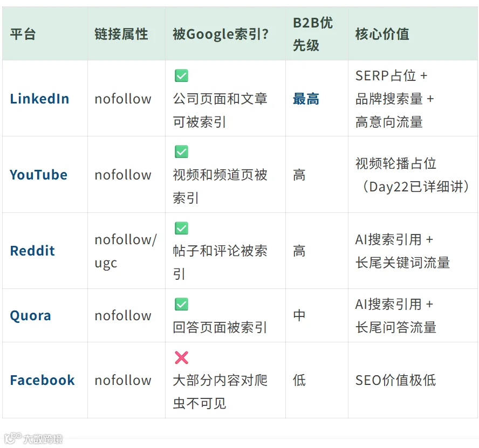Screen dimensions: 479x448
Task: Open the Facebook platform link
Action: [x=42, y=380]
